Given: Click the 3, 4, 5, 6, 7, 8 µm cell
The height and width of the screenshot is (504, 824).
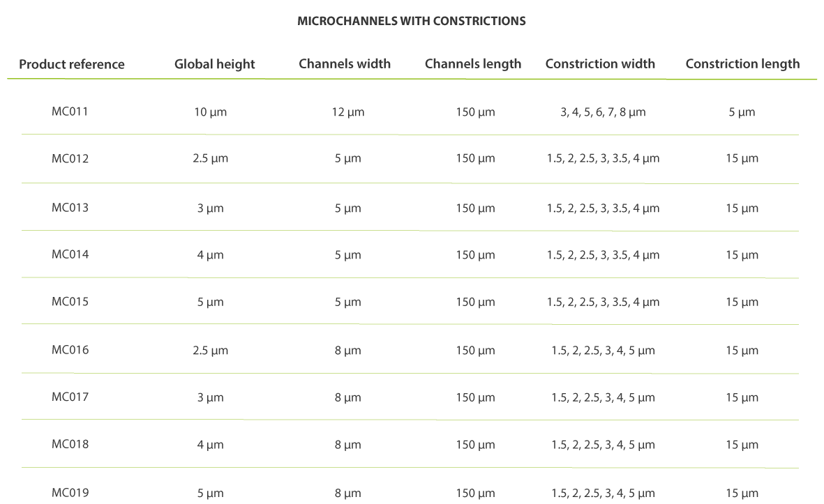Looking at the screenshot, I should pos(603,112).
